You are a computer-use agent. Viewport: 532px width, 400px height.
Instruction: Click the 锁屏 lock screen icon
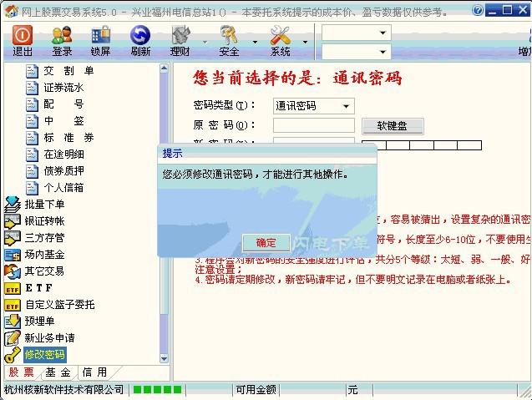pyautogui.click(x=101, y=35)
